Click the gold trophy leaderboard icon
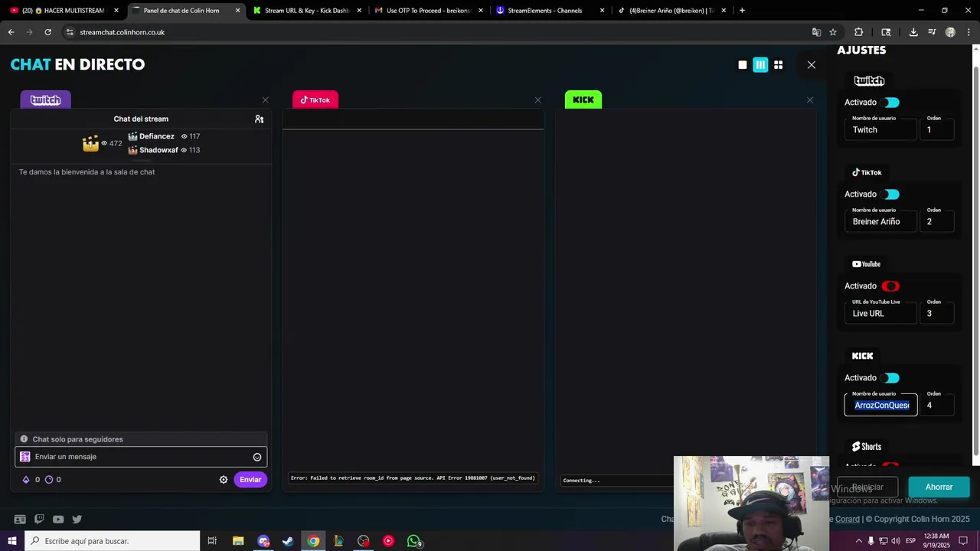The height and width of the screenshot is (551, 980). pyautogui.click(x=90, y=143)
